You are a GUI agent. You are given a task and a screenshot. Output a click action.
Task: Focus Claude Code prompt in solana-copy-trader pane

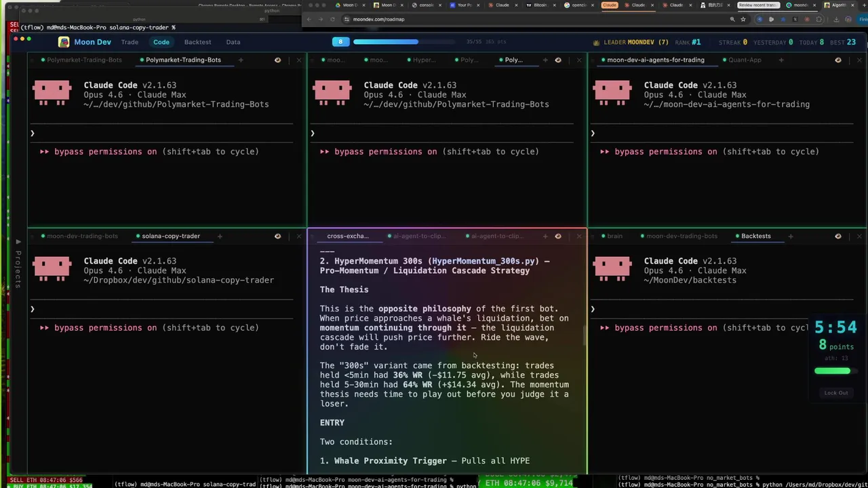(x=161, y=309)
